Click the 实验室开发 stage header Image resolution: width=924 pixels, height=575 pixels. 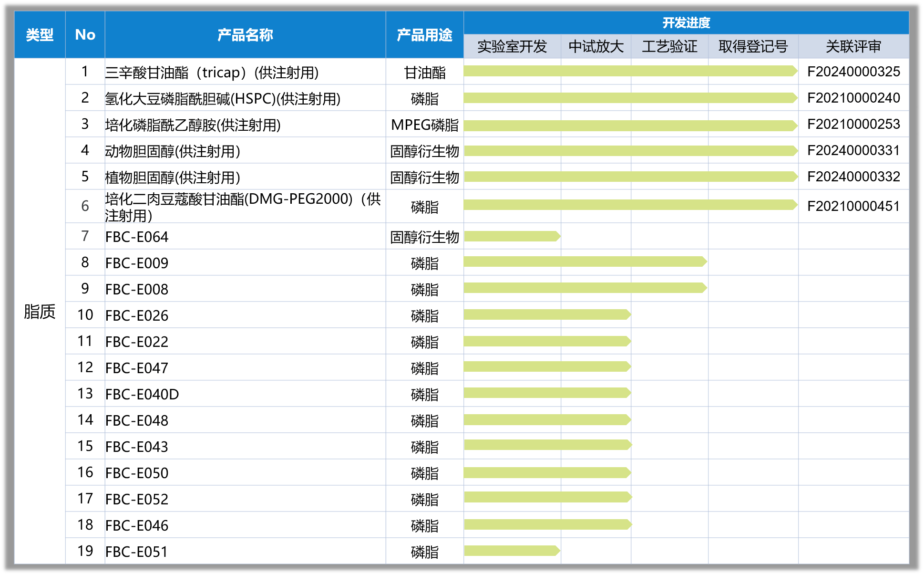pyautogui.click(x=512, y=46)
